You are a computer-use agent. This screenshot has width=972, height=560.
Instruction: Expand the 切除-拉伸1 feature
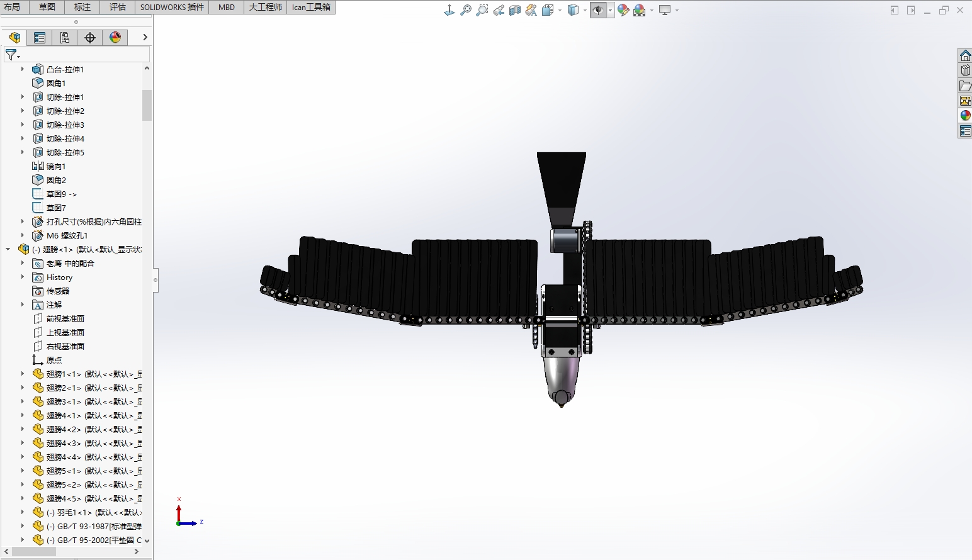coord(23,97)
